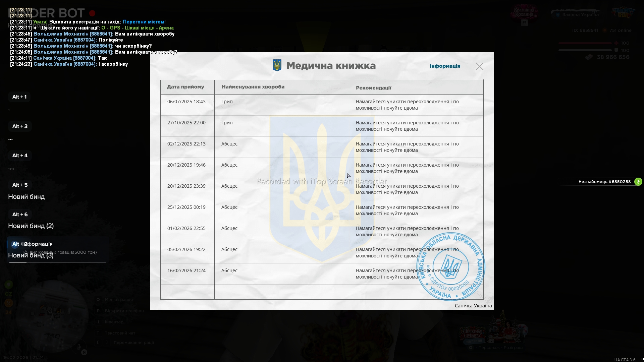The width and height of the screenshot is (644, 362).
Task: Click the orange food status icon
Action: coord(9,303)
